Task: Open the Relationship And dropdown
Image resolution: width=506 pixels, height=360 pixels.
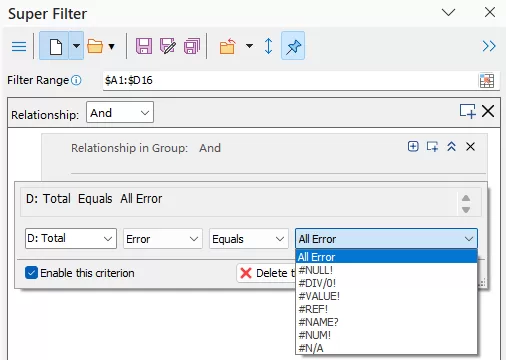Action: pyautogui.click(x=120, y=112)
